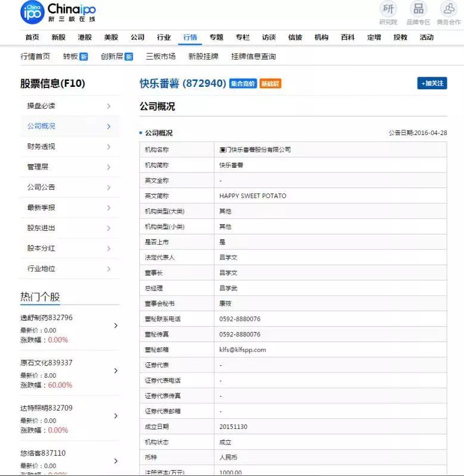Open the 创新层 sub-navigation link
The height and width of the screenshot is (476, 464).
[x=112, y=57]
